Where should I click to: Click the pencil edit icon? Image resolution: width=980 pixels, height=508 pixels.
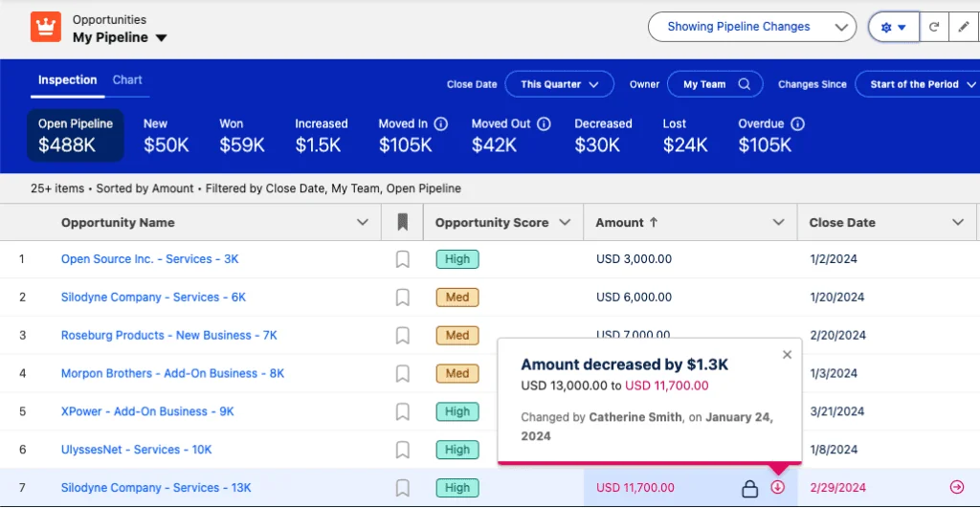(x=964, y=27)
